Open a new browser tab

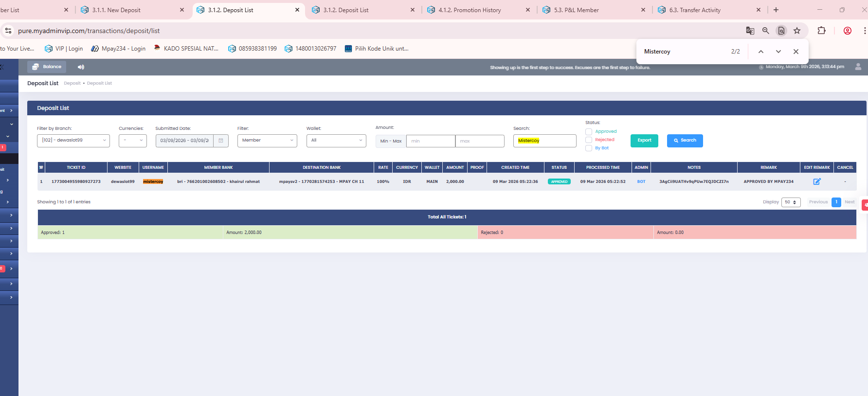click(x=776, y=10)
